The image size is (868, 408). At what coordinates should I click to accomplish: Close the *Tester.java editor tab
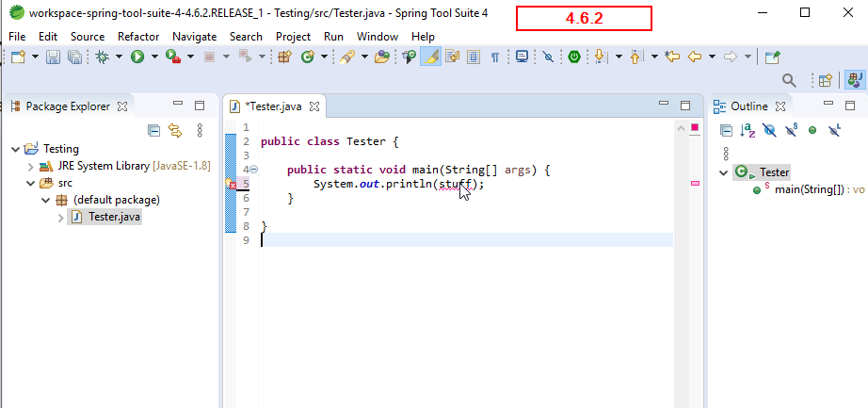point(313,106)
